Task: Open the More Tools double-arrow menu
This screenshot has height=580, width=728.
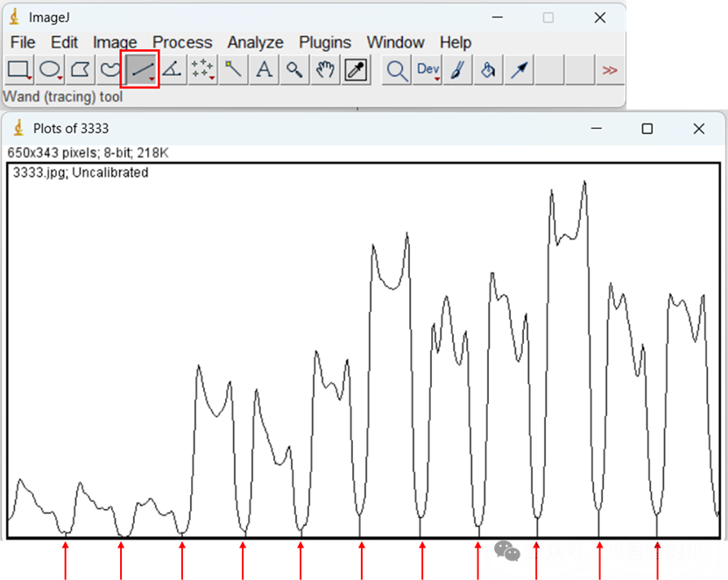Action: 610,70
